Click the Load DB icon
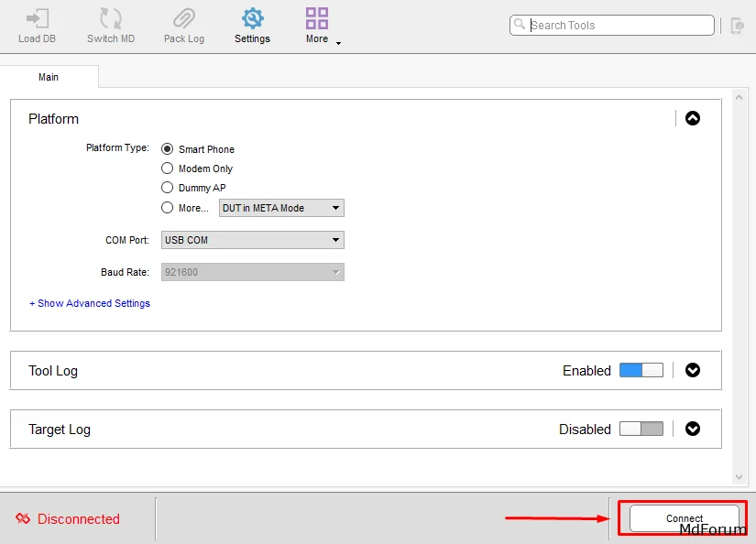 (37, 19)
